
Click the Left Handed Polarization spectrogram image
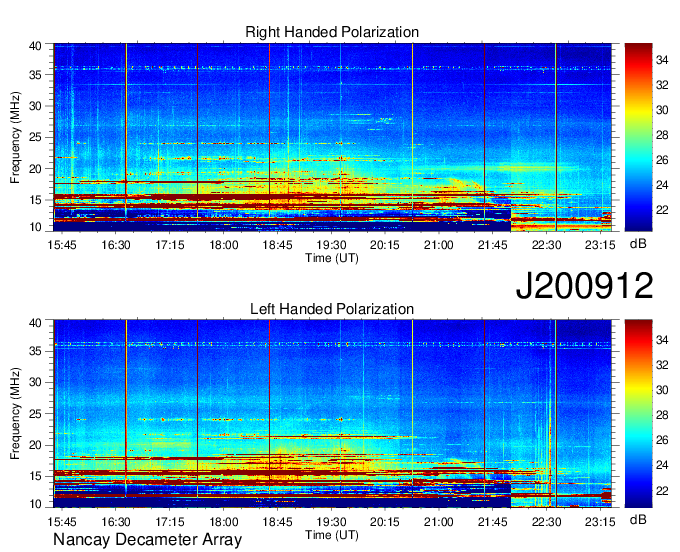(x=333, y=414)
